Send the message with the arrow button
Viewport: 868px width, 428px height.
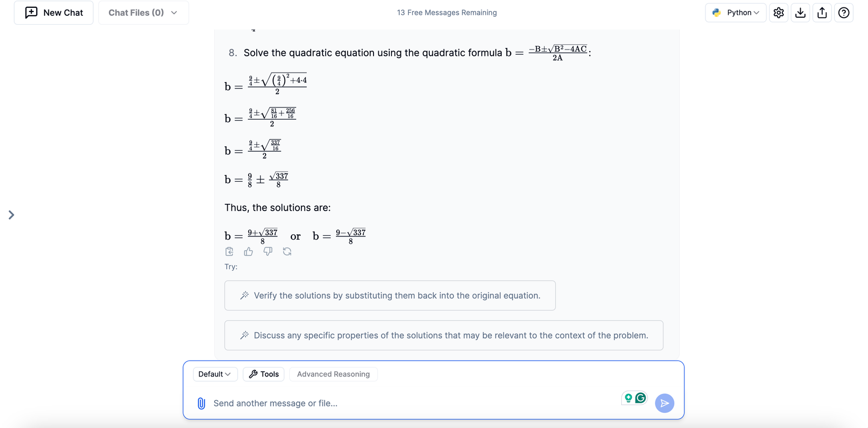[x=664, y=403]
